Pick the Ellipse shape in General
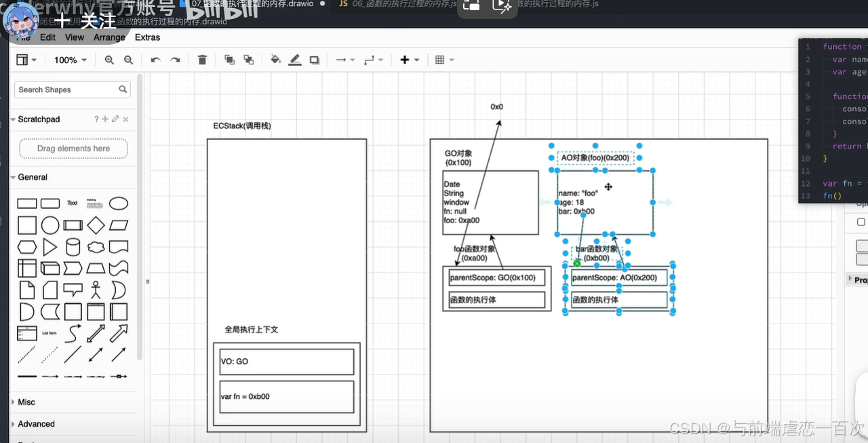This screenshot has height=443, width=868. click(119, 204)
